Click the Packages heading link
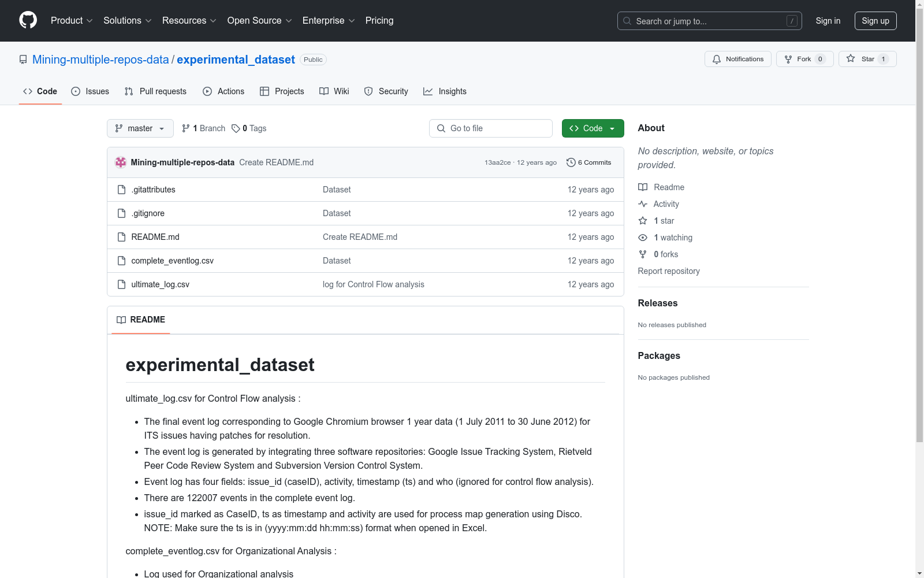The width and height of the screenshot is (924, 578). click(659, 355)
